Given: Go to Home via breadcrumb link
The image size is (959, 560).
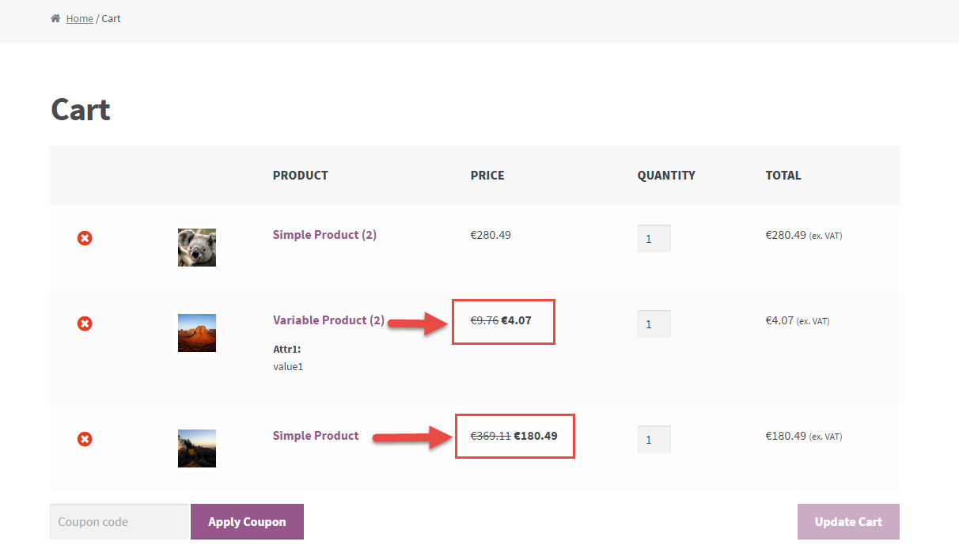Looking at the screenshot, I should click(79, 18).
